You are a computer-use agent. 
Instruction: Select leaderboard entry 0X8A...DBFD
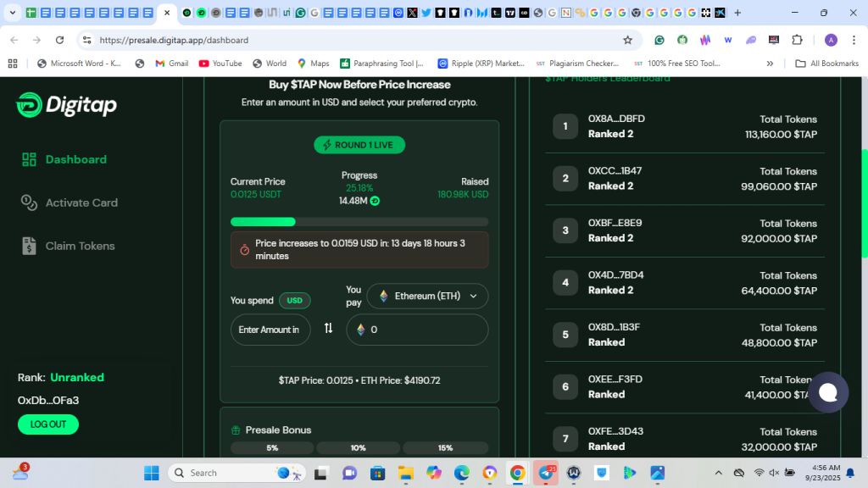pyautogui.click(x=685, y=127)
